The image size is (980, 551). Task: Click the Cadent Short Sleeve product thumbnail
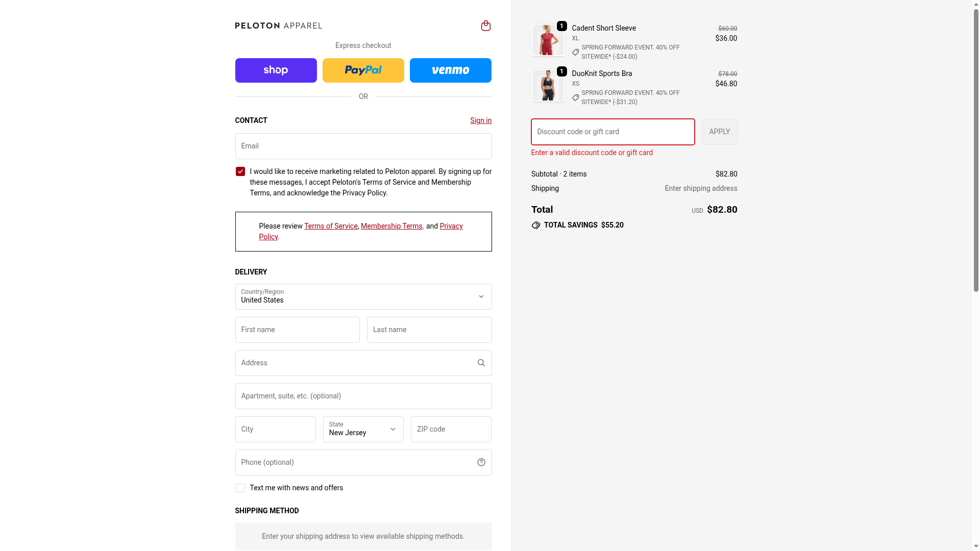click(548, 40)
